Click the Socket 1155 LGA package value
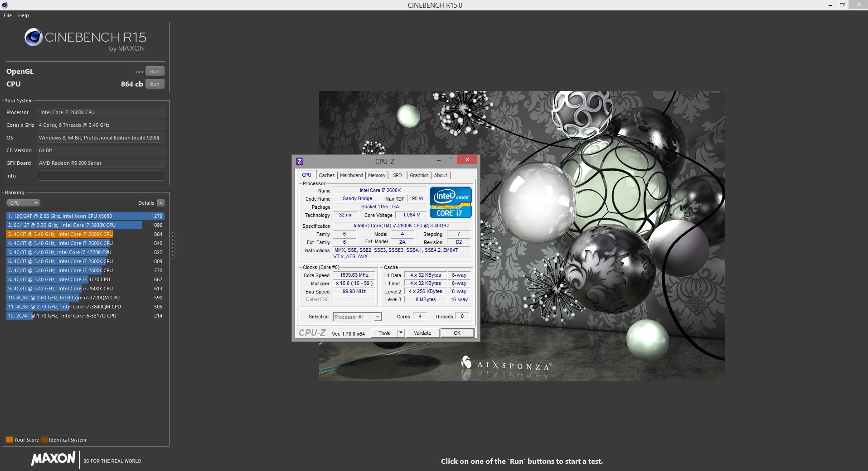The image size is (868, 471). [380, 207]
